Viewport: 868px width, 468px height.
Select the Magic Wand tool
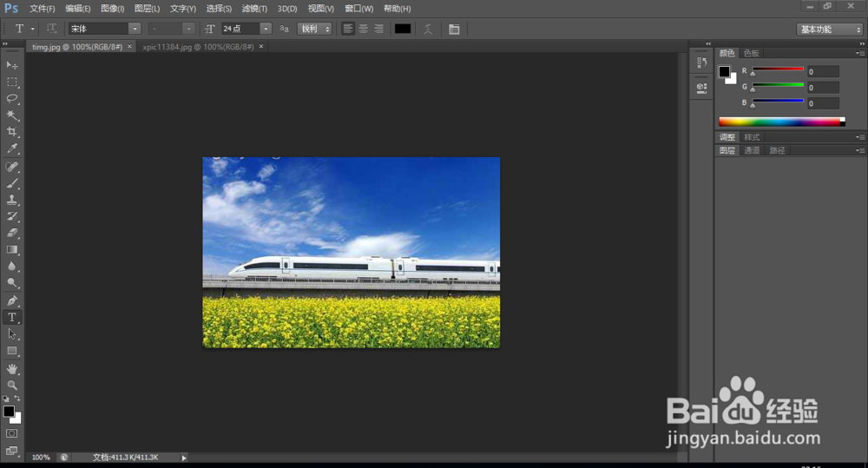click(x=11, y=115)
